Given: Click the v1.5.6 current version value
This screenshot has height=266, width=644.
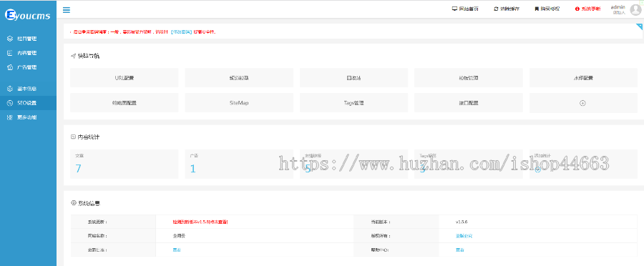Looking at the screenshot, I should click(x=462, y=222).
